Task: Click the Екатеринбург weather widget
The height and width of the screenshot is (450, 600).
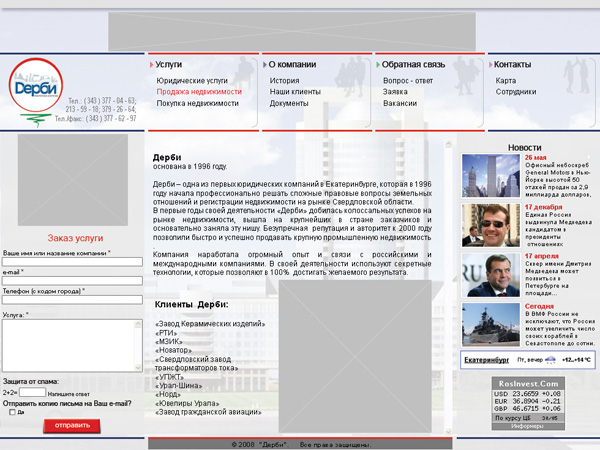Action: tap(528, 359)
